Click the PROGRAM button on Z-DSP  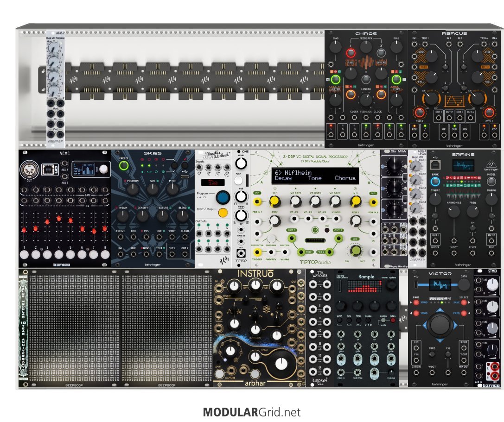pos(271,239)
